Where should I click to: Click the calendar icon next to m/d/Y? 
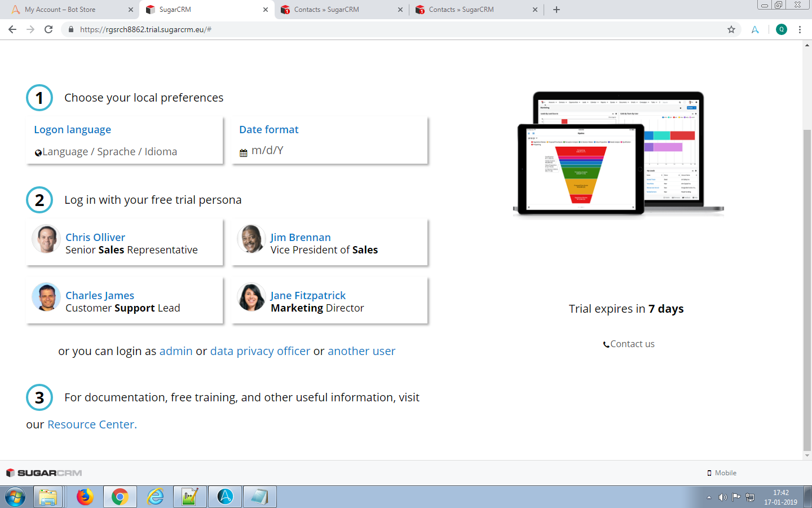tap(244, 152)
